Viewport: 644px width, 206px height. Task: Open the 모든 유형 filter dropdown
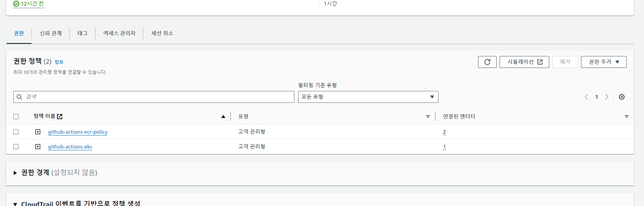(368, 97)
